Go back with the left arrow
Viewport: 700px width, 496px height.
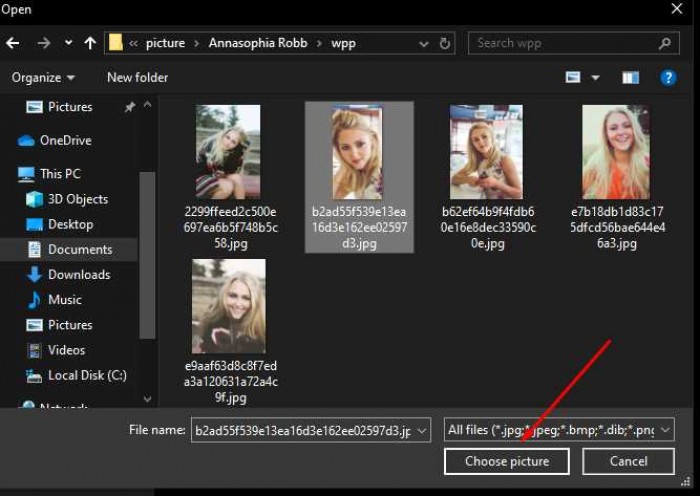click(13, 43)
